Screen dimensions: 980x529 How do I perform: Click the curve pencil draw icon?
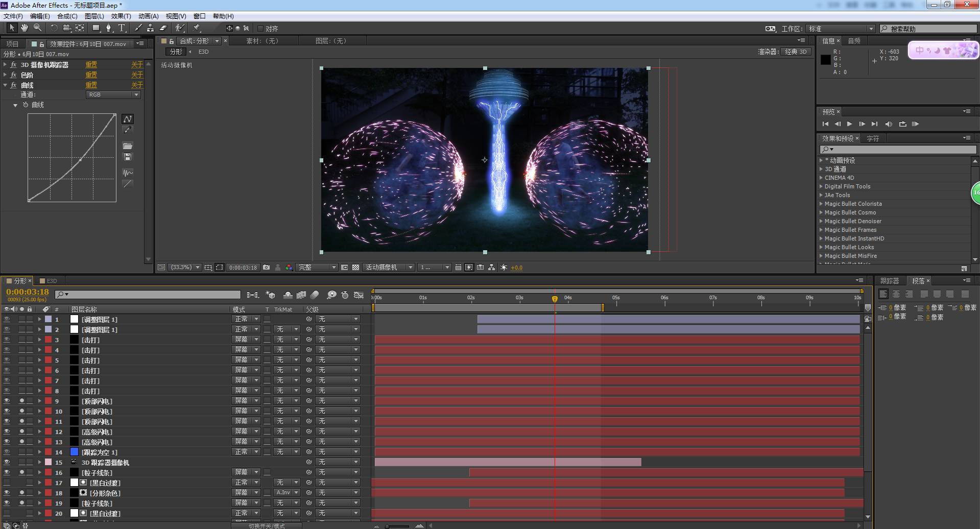(x=128, y=131)
